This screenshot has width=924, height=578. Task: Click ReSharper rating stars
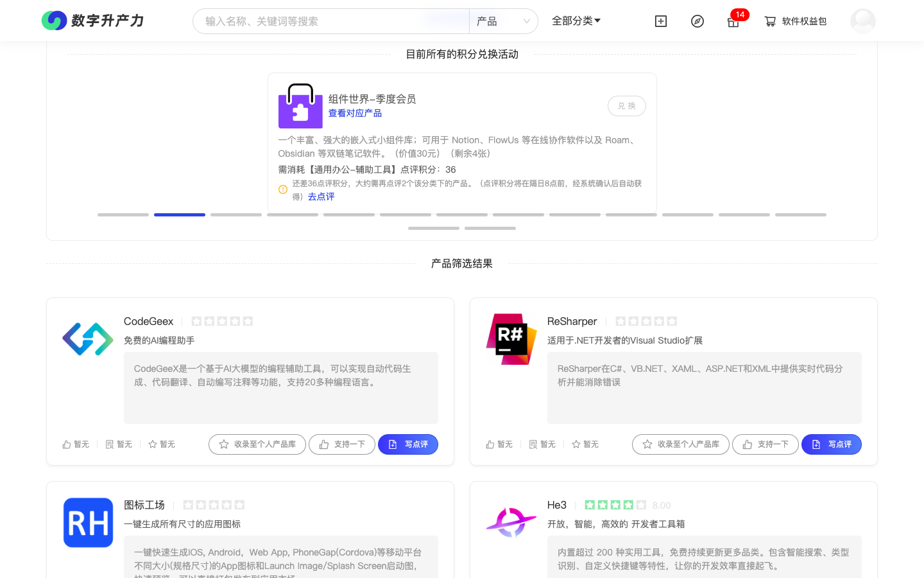tap(646, 321)
